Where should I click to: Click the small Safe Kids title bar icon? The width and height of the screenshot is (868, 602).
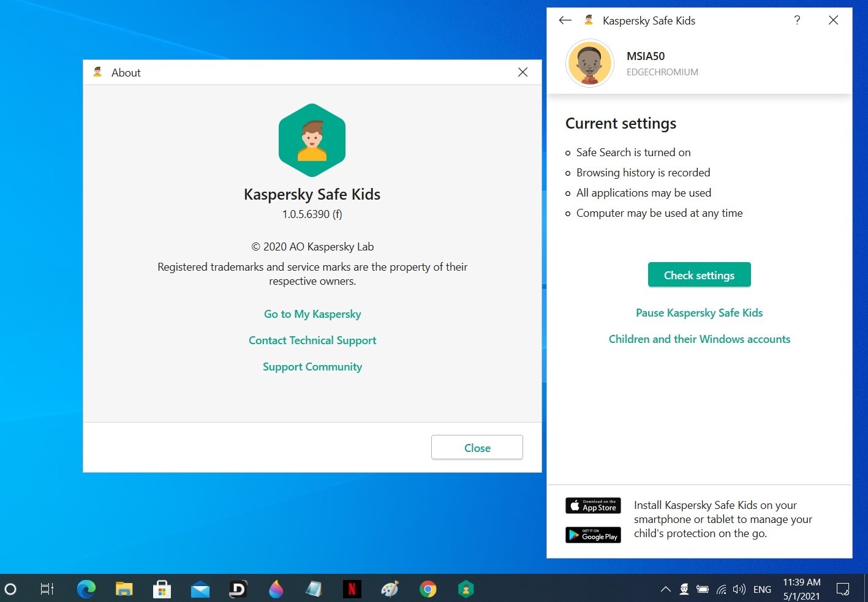[589, 20]
